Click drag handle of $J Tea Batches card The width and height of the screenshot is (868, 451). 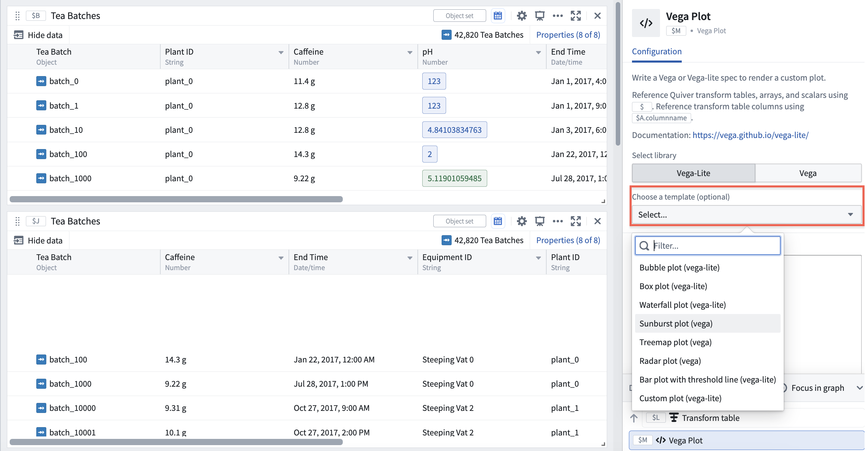pos(17,221)
